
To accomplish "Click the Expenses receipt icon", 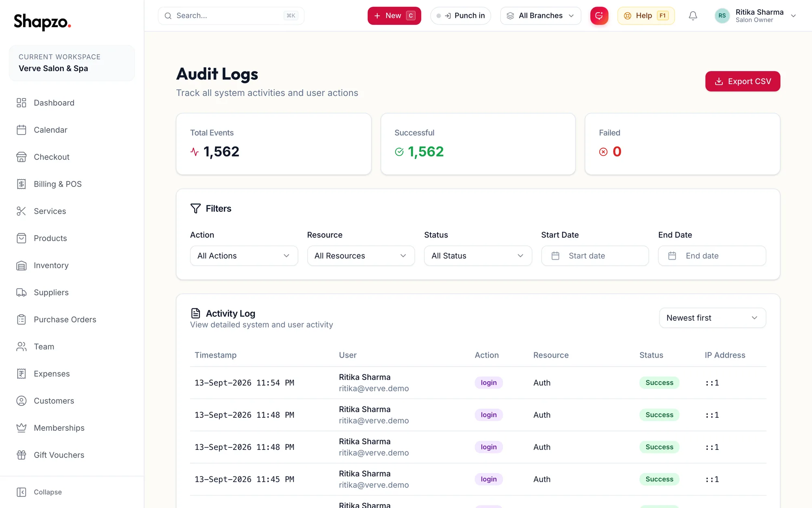I will (21, 374).
